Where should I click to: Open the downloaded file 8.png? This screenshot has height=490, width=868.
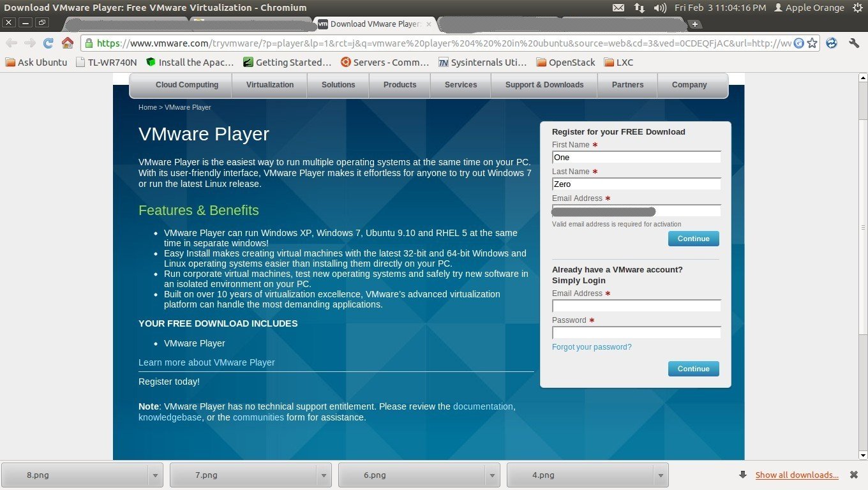click(75, 475)
